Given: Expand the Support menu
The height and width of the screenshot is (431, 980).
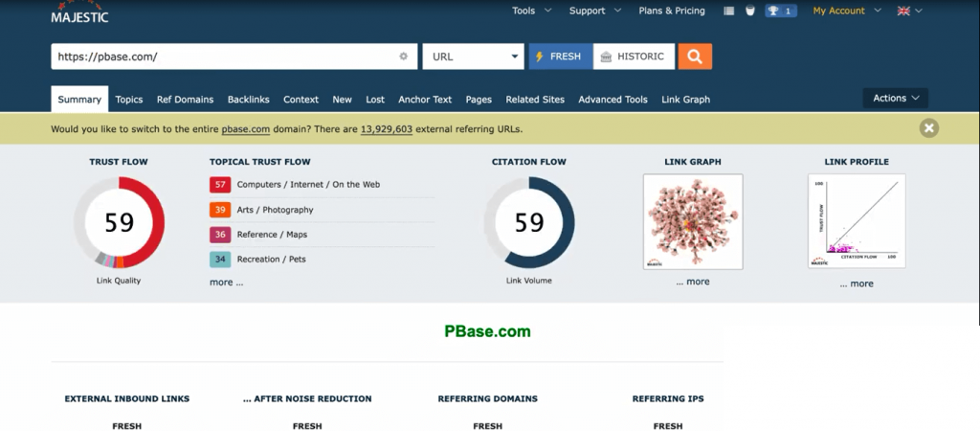Looking at the screenshot, I should click(x=595, y=11).
